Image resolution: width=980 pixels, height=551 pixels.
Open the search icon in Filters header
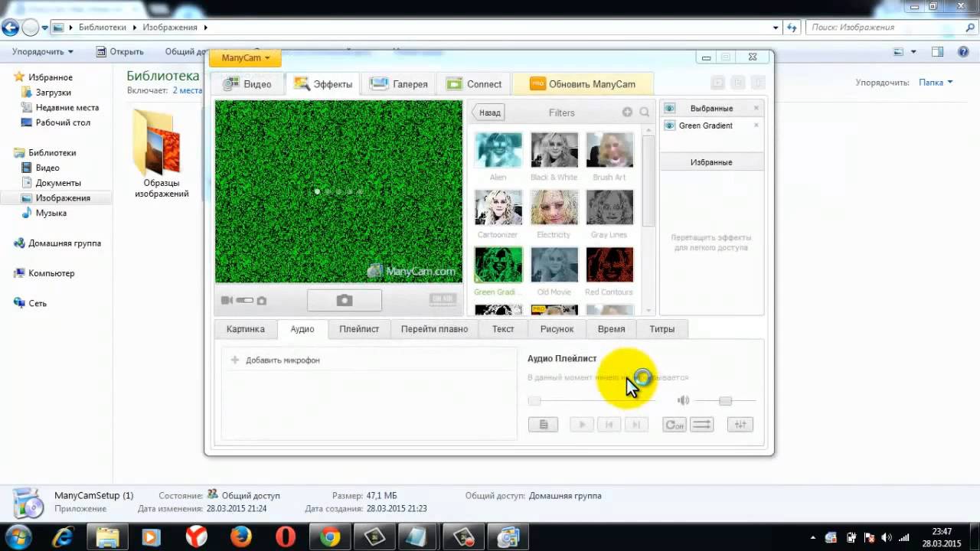tap(645, 112)
